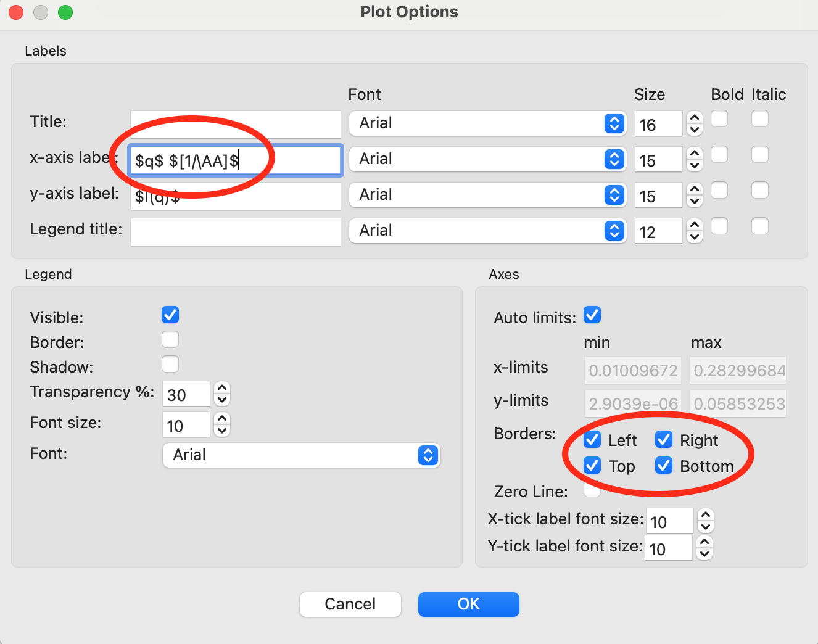The height and width of the screenshot is (644, 818).
Task: Click the Cancel button
Action: pyautogui.click(x=350, y=604)
